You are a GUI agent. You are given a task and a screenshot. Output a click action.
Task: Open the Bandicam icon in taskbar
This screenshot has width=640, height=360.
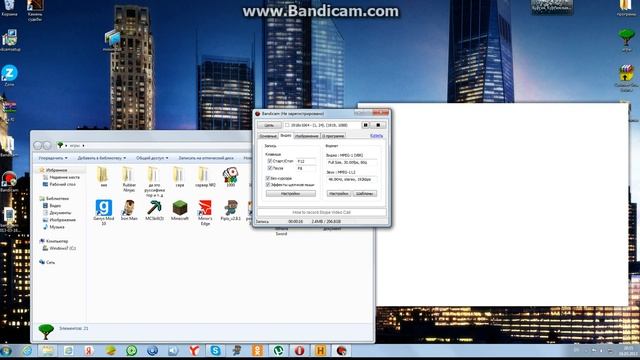pyautogui.click(x=342, y=350)
